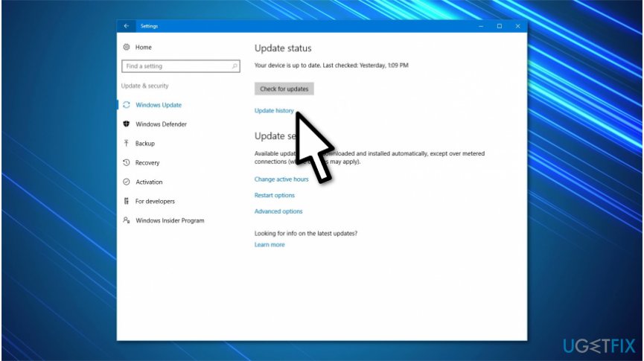
Task: Click 'Looking for info on the latest updates?'
Action: (x=305, y=233)
